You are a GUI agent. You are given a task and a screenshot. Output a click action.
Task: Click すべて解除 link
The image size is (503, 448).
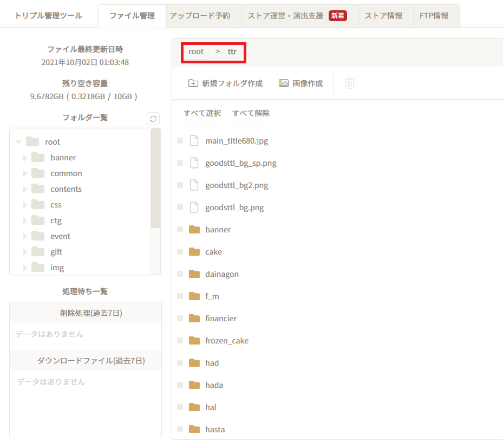[251, 113]
